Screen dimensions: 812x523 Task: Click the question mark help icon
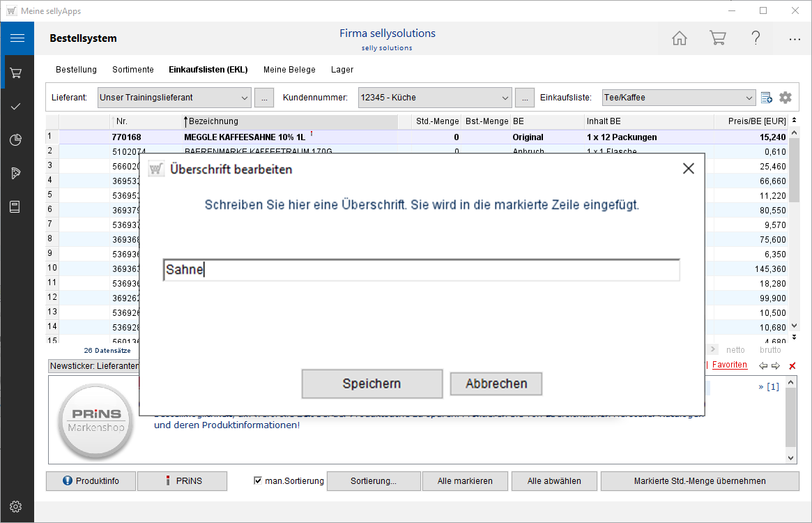click(756, 38)
